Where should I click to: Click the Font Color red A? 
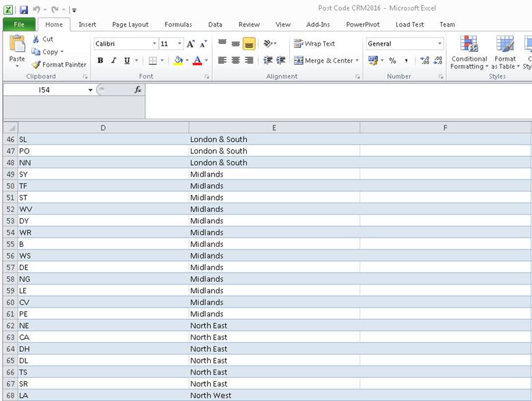(197, 61)
